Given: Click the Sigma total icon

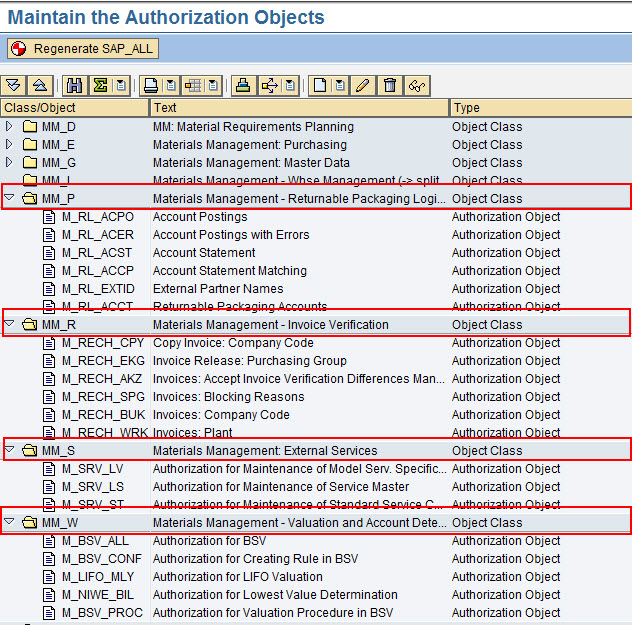Looking at the screenshot, I should click(x=100, y=86).
